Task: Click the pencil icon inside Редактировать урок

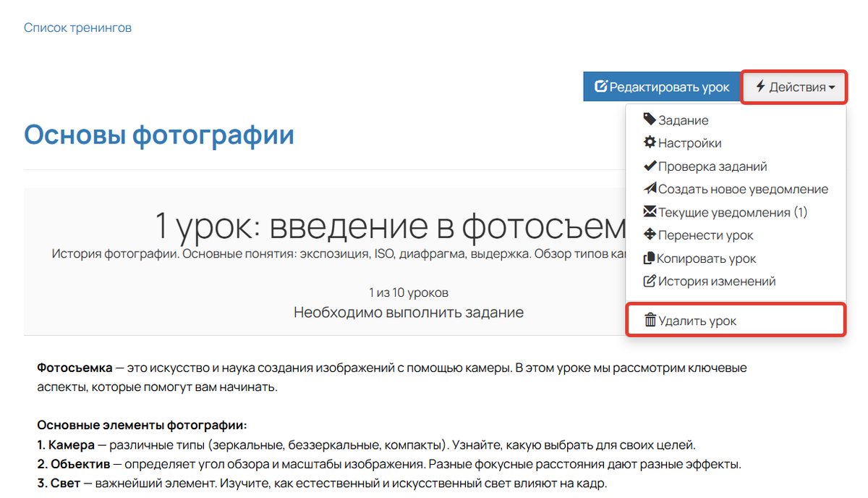Action: click(603, 86)
